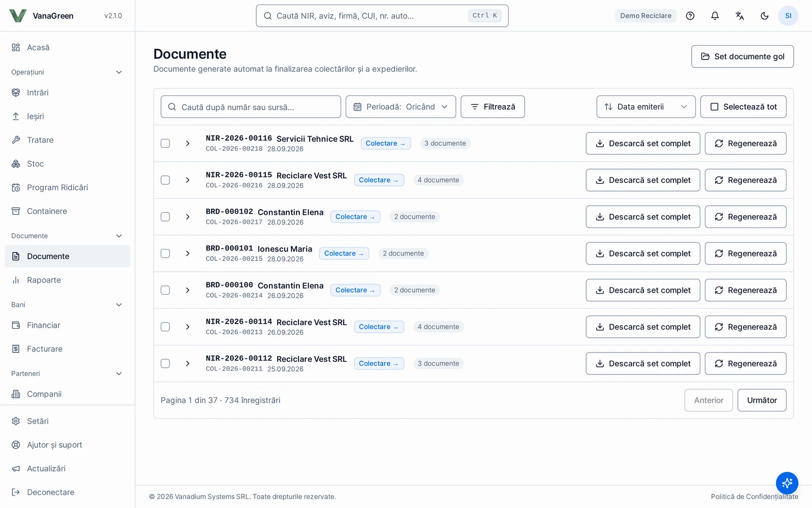Image resolution: width=812 pixels, height=508 pixels.
Task: Open Financiar page
Action: [67, 325]
